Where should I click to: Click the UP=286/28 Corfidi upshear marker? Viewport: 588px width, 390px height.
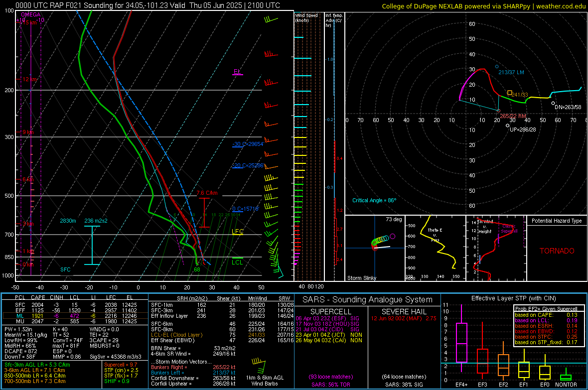[x=507, y=126]
